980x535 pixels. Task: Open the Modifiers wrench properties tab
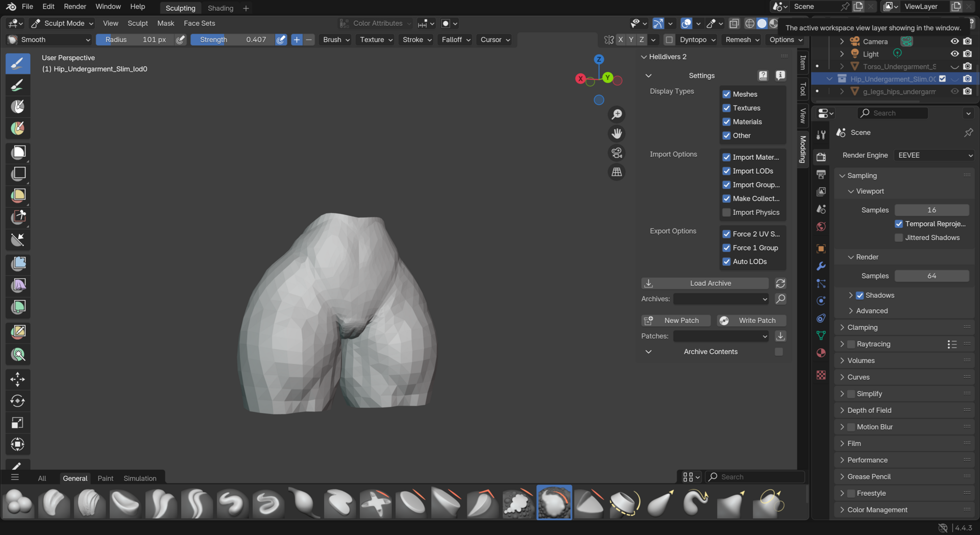821,266
